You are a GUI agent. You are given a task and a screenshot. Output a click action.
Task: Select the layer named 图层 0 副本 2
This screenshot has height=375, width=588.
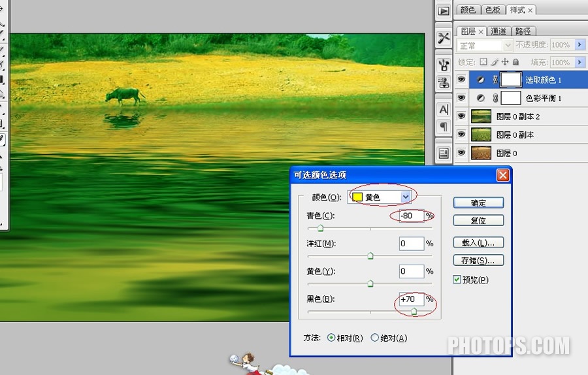coord(518,117)
